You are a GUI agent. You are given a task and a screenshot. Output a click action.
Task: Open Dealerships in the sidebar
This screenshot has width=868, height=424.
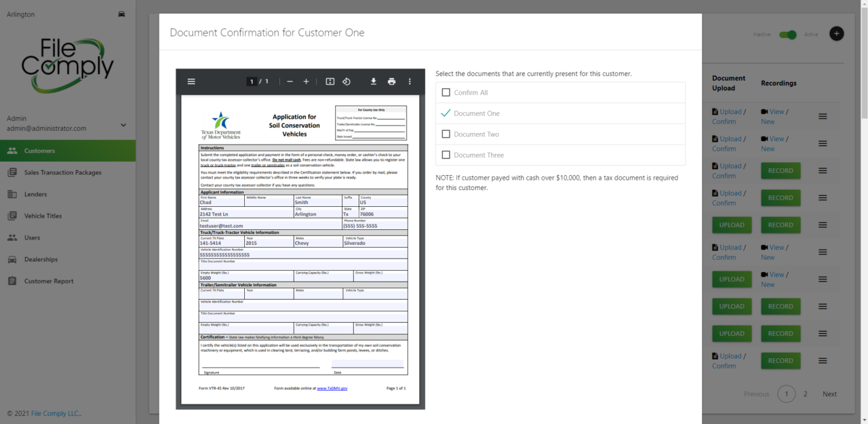68,259
